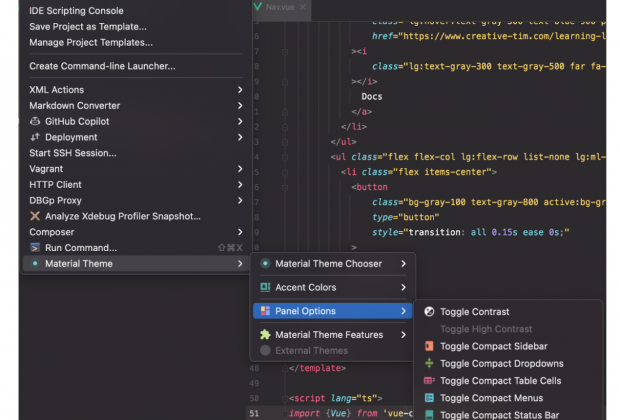Click the Toggle Compact Table Cells icon
The image size is (620, 420).
[429, 380]
